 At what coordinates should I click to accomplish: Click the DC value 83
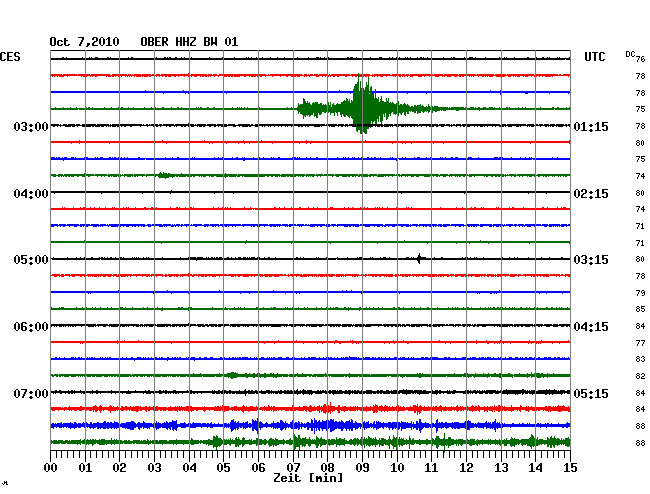pos(640,359)
